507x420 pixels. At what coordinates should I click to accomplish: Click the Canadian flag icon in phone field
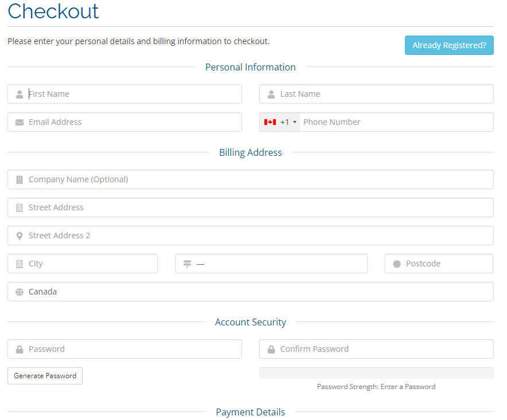pos(270,122)
